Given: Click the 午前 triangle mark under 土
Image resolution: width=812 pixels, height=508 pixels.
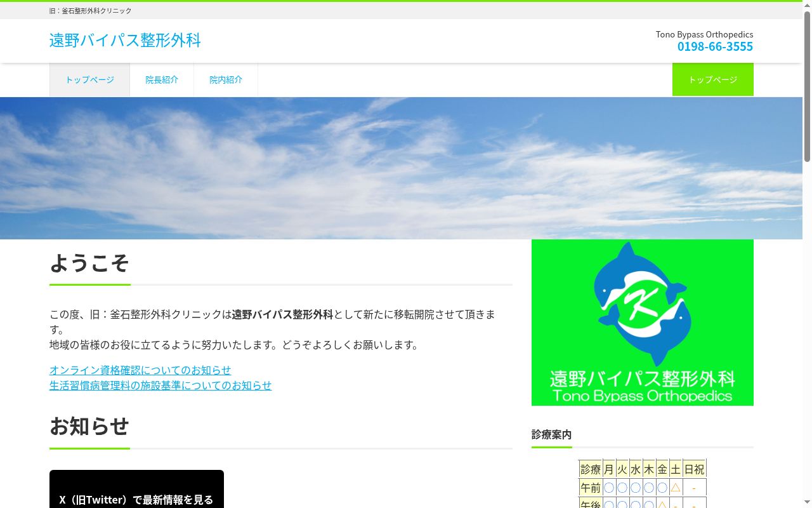Looking at the screenshot, I should (676, 488).
